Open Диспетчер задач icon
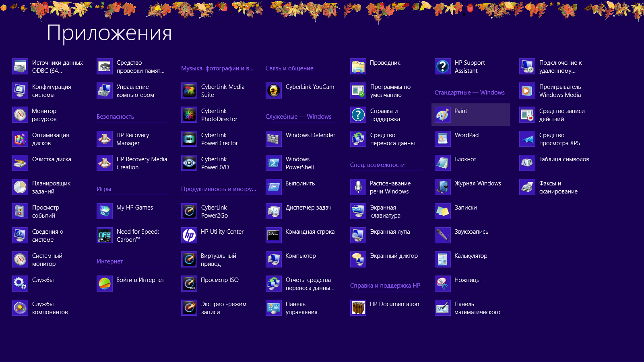Image resolution: width=644 pixels, height=362 pixels. point(274,211)
